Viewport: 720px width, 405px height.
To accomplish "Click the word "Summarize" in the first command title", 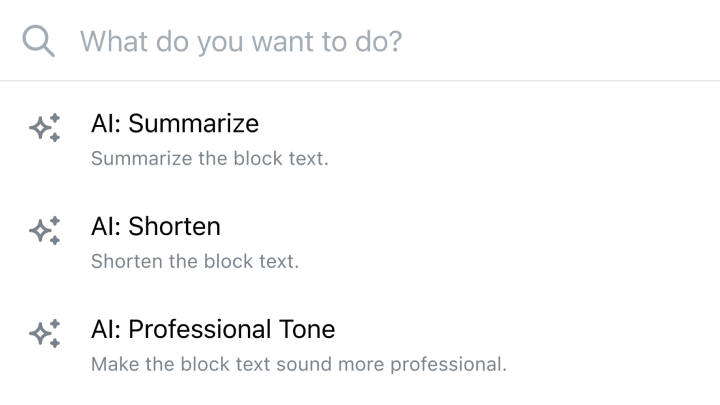I will [x=193, y=124].
